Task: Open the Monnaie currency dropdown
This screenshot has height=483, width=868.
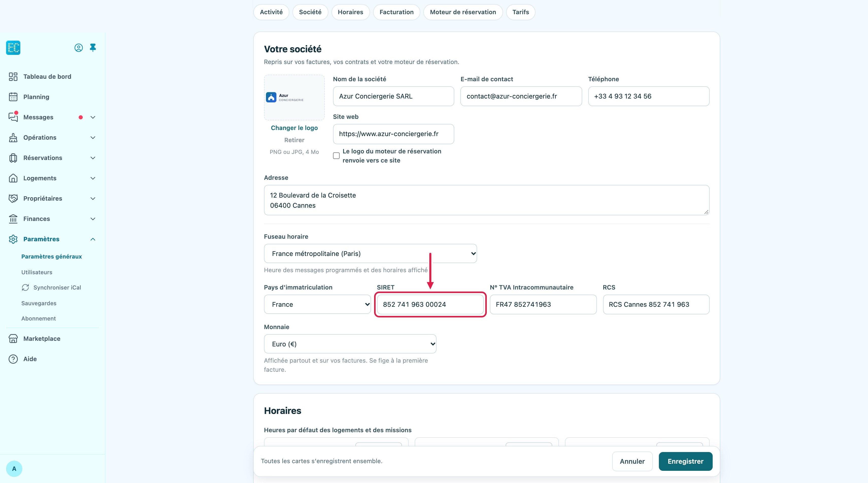Action: click(x=350, y=344)
